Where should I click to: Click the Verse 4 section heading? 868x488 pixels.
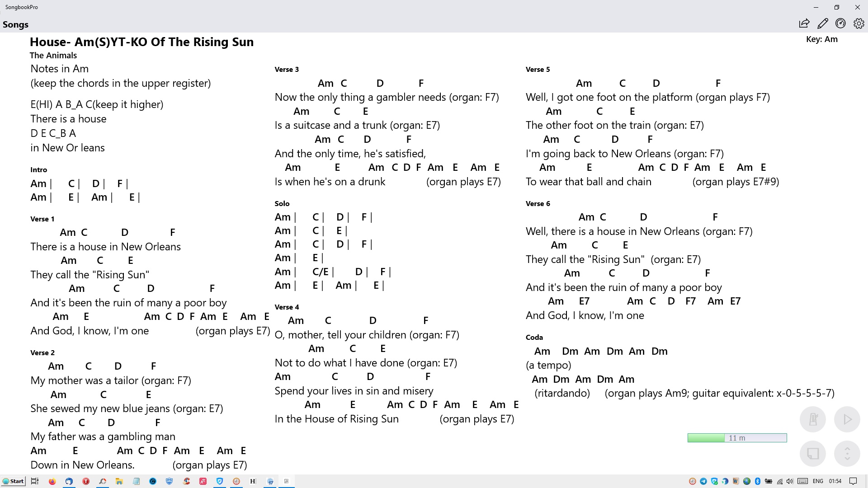click(287, 307)
